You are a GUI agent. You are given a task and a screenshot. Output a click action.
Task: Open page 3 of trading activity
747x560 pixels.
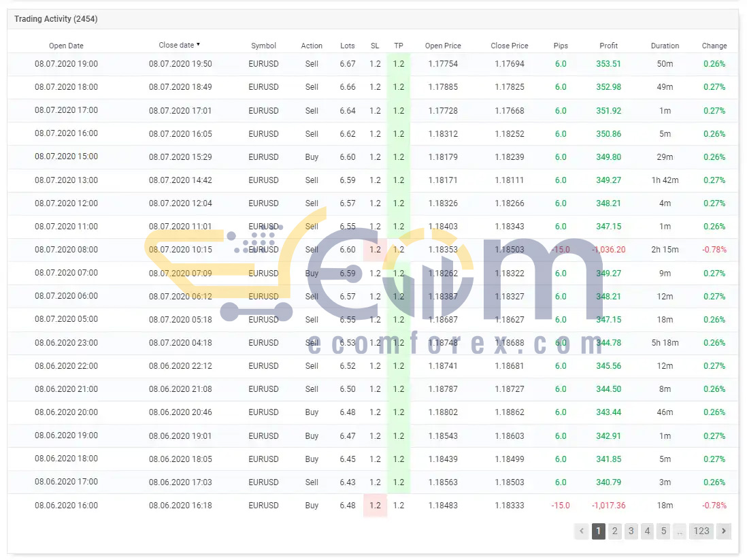[631, 531]
